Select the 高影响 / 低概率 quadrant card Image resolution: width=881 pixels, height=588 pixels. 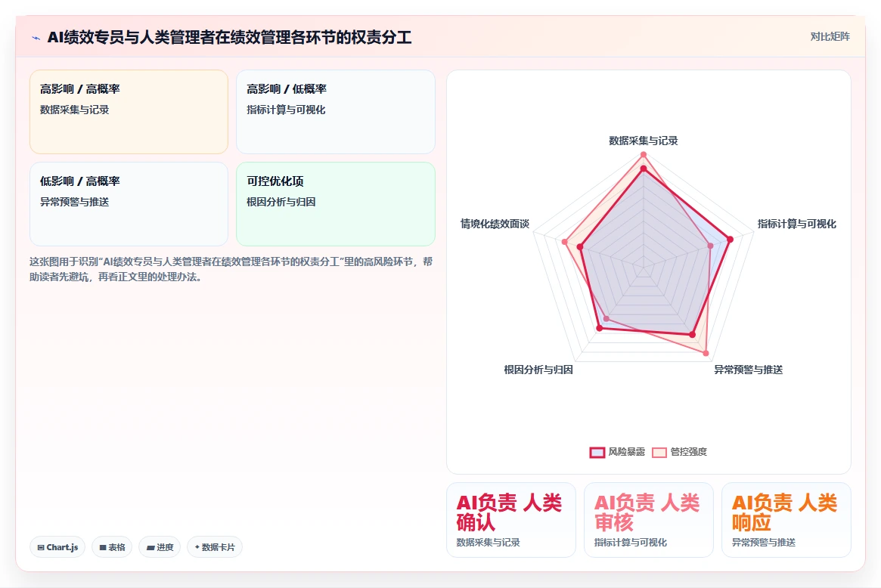(336, 112)
